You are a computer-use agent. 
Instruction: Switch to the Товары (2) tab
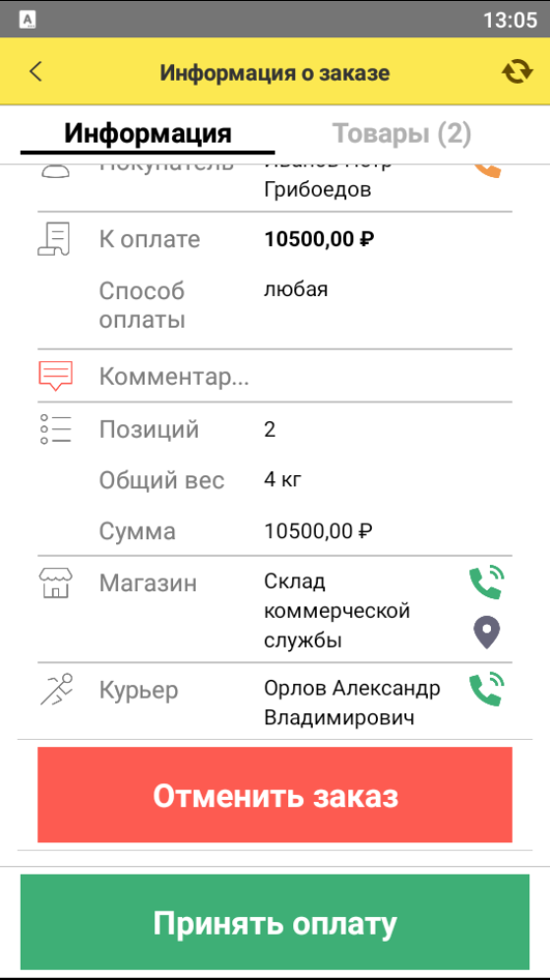tap(401, 133)
